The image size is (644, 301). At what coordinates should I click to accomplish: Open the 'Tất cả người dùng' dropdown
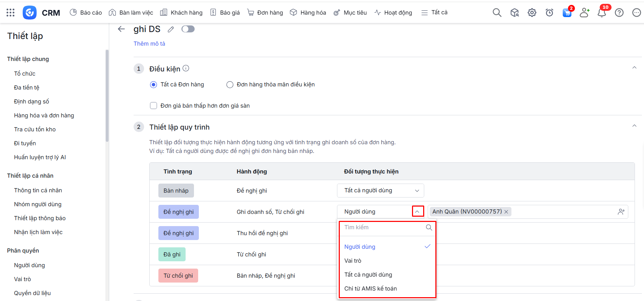(x=380, y=191)
